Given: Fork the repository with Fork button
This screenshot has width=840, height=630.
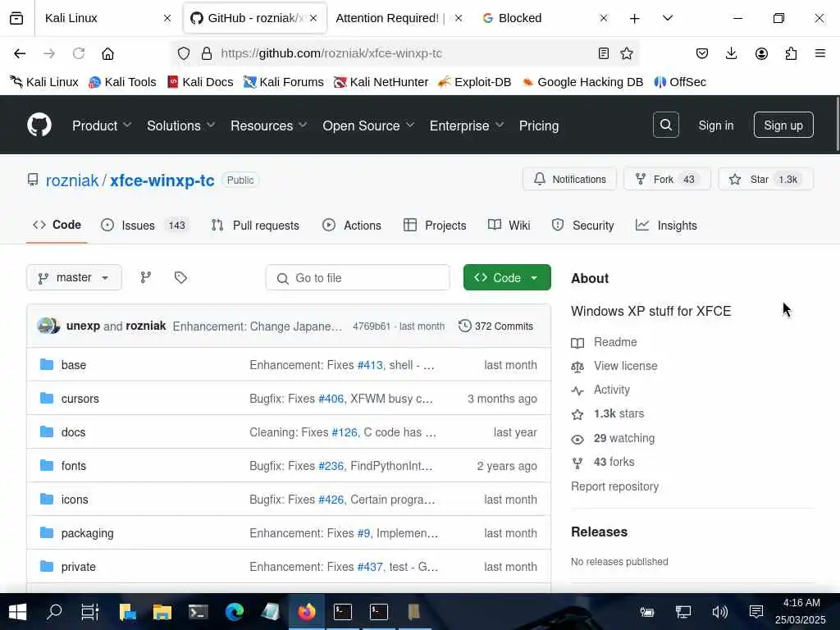Looking at the screenshot, I should (x=667, y=180).
